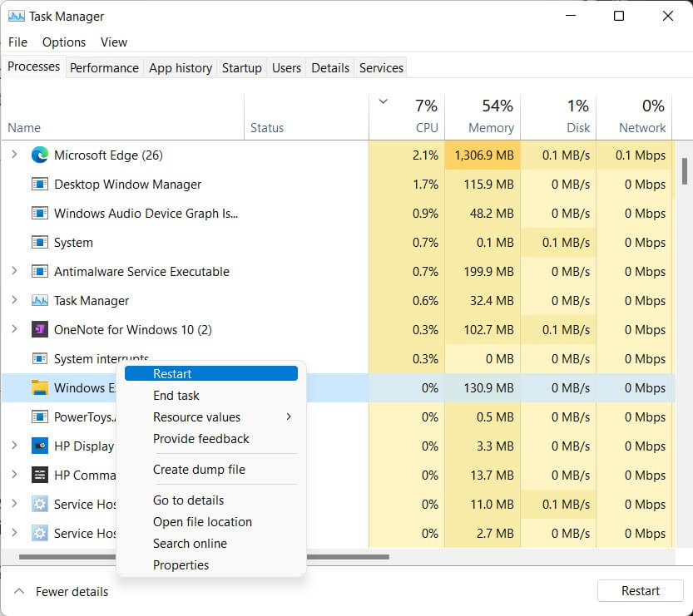
Task: Click the Service Host gear icon, 2.7 MB row
Action: point(40,533)
